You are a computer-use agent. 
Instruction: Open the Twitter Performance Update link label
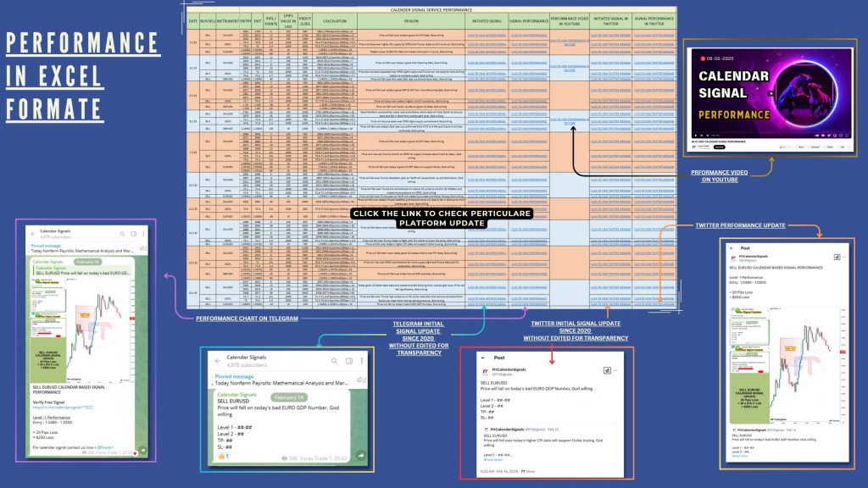coord(740,225)
